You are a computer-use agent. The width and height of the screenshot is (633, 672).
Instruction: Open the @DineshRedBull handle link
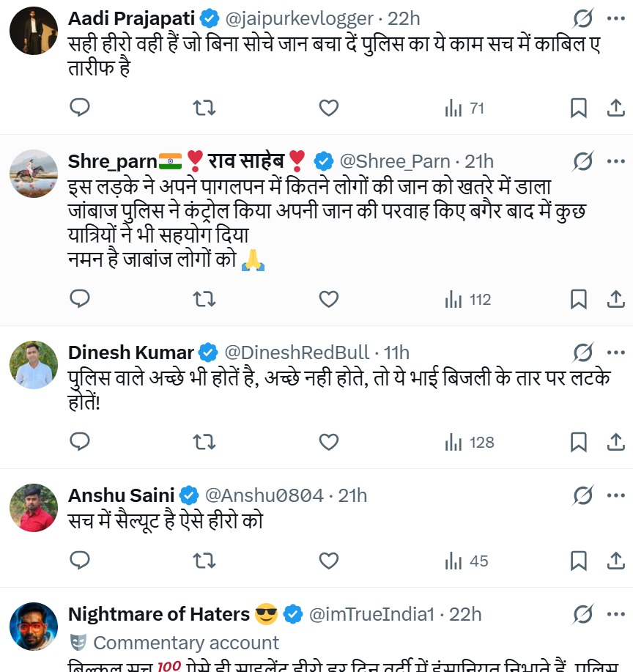point(296,352)
